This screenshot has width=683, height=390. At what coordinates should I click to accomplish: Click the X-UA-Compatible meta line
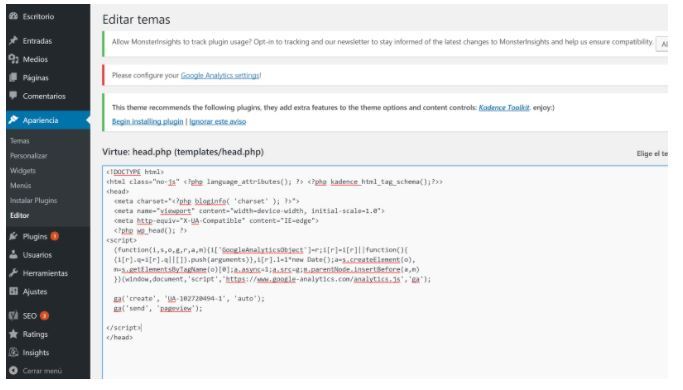[216, 221]
